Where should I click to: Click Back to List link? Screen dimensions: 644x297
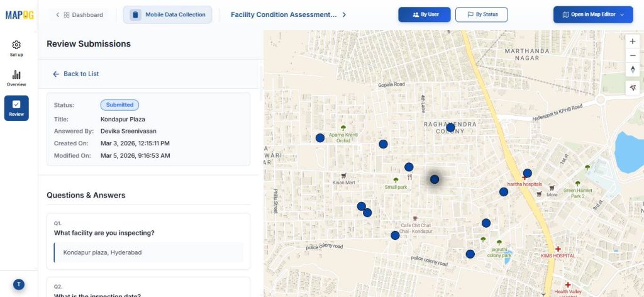(75, 74)
